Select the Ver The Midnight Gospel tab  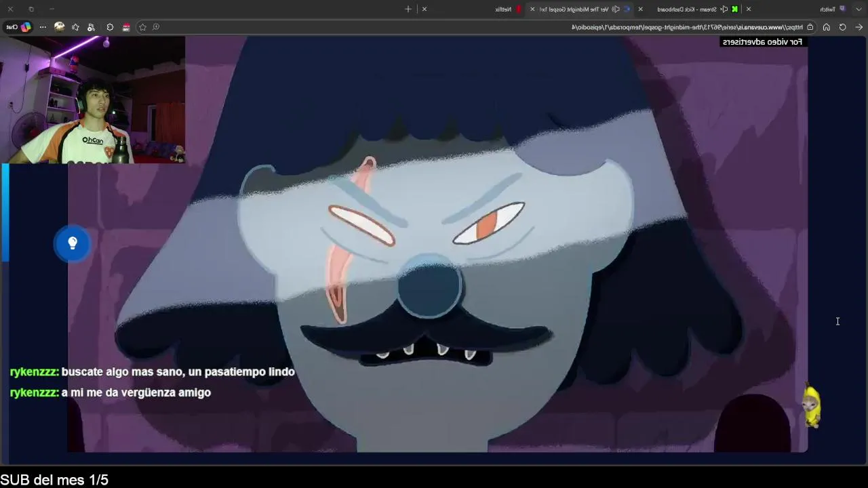[x=580, y=9]
